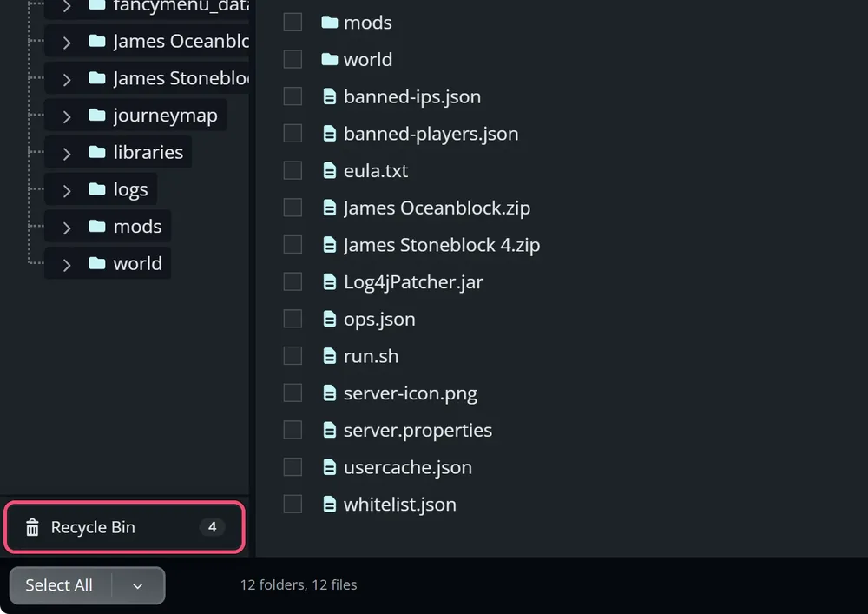Open the server.properties file name

point(418,431)
